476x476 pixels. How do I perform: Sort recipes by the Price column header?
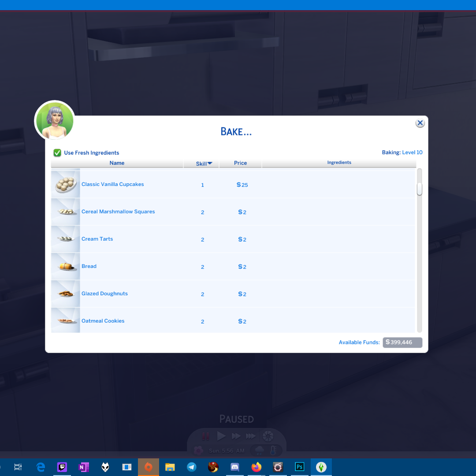(240, 163)
